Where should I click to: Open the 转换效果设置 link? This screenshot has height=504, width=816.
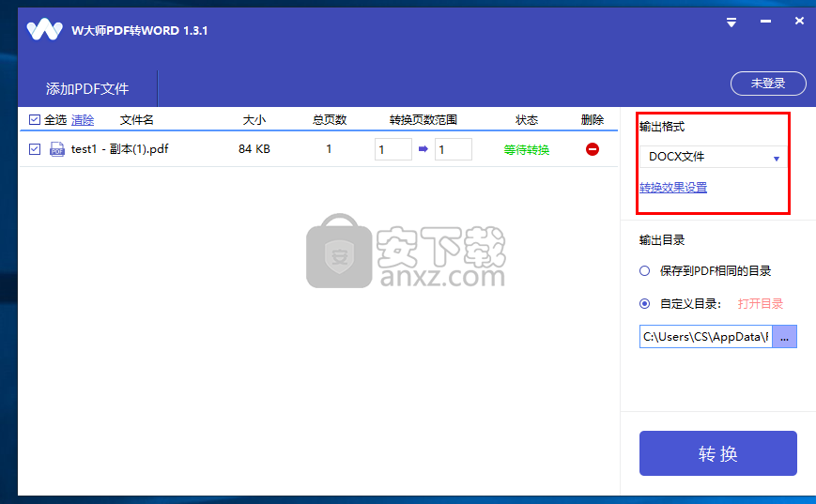pos(673,188)
